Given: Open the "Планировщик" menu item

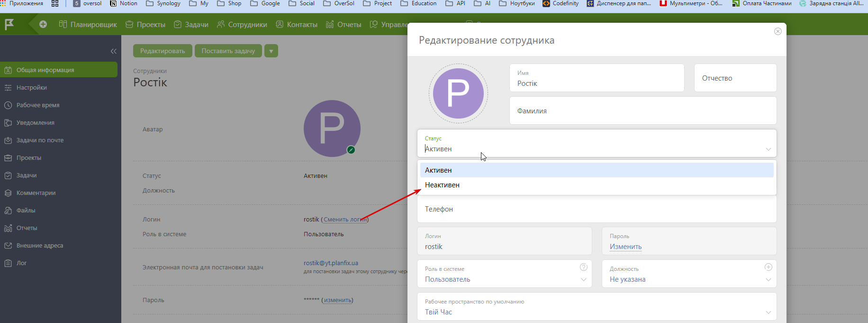Looking at the screenshot, I should tap(88, 25).
